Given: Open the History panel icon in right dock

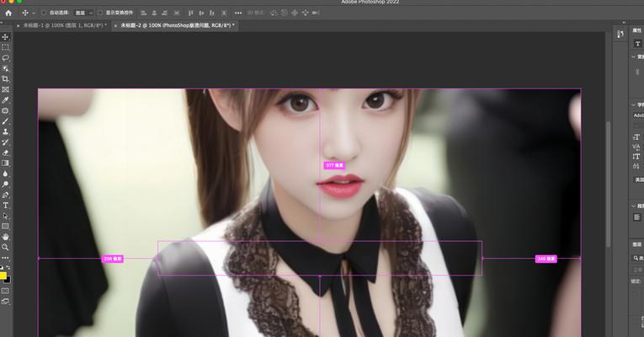Looking at the screenshot, I should click(x=620, y=35).
